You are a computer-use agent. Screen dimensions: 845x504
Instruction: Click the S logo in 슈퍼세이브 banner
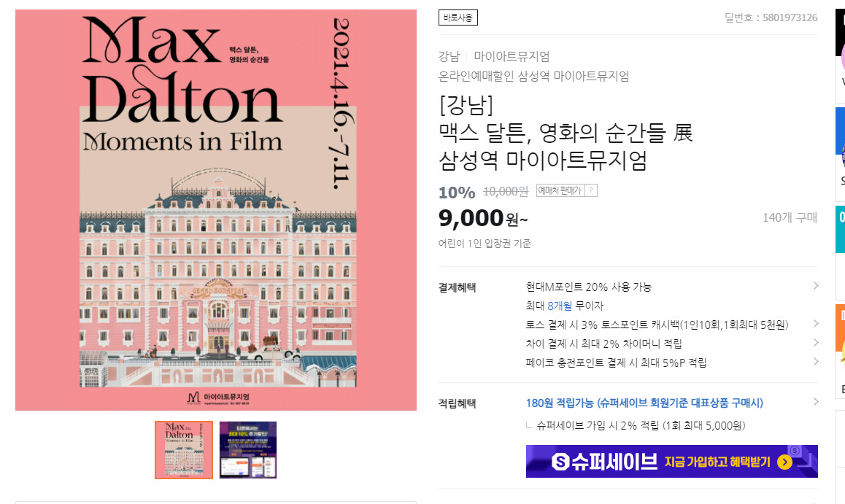560,462
